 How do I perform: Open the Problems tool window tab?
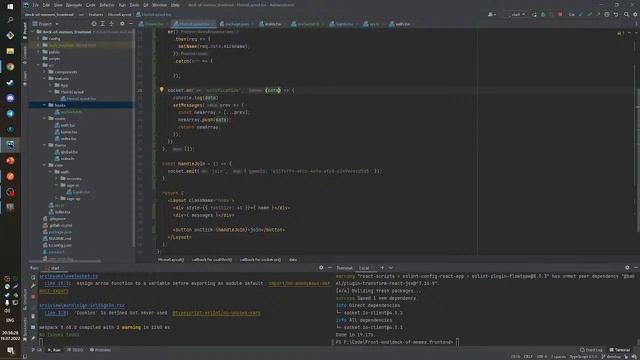point(100,350)
